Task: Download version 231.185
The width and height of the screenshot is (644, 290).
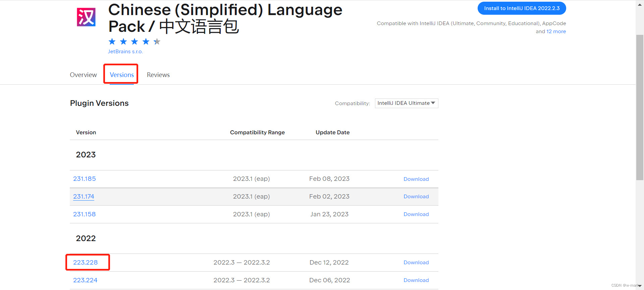Action: coord(416,179)
